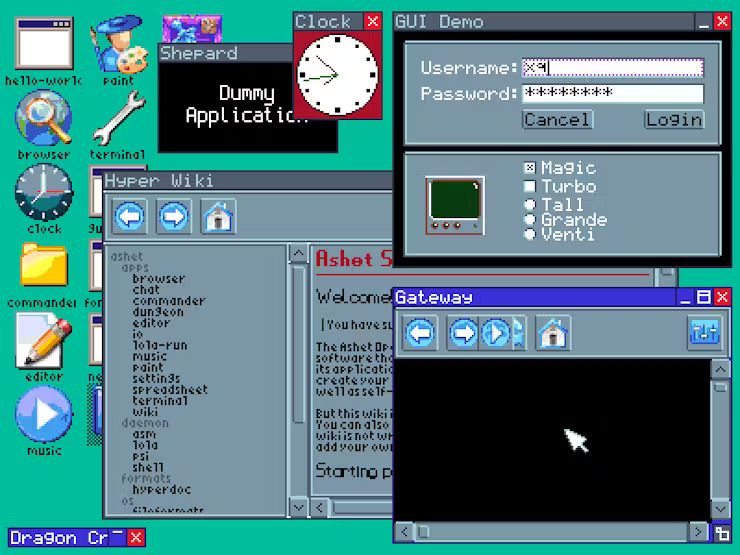Open the editor desktop icon

(x=43, y=340)
